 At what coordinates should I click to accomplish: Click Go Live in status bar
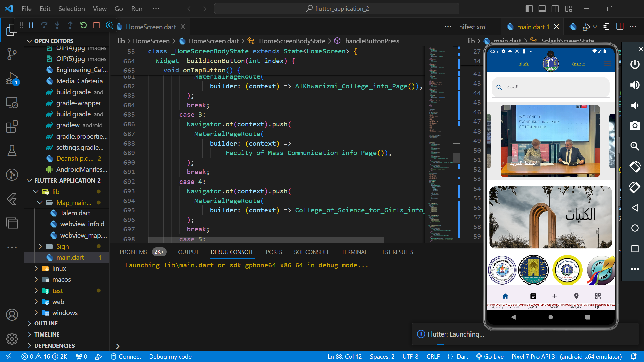pyautogui.click(x=490, y=357)
